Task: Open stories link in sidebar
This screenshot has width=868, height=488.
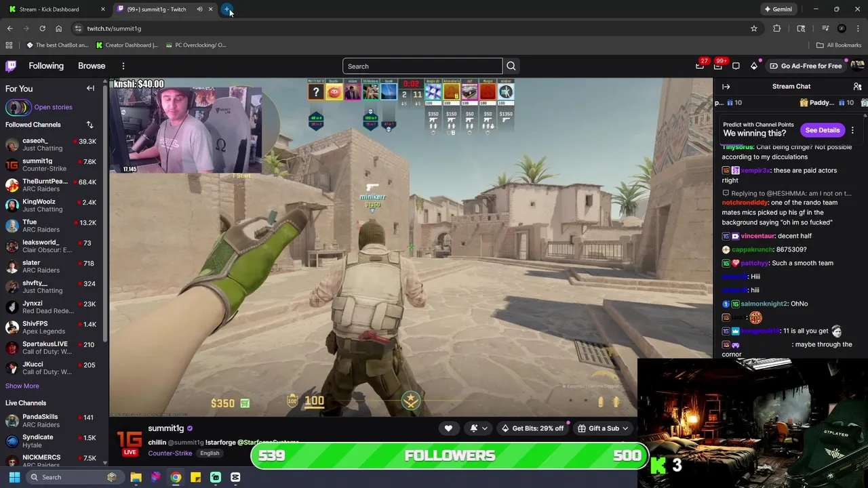Action: pyautogui.click(x=53, y=107)
